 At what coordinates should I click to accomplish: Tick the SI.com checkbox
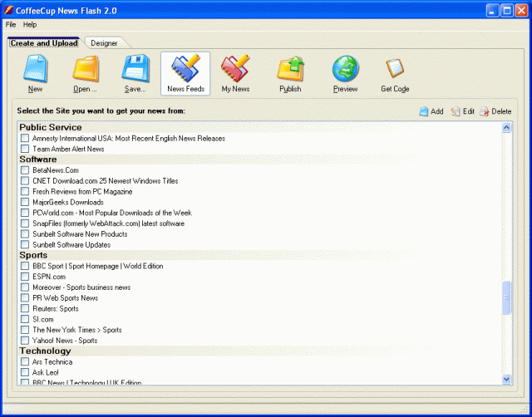(25, 319)
